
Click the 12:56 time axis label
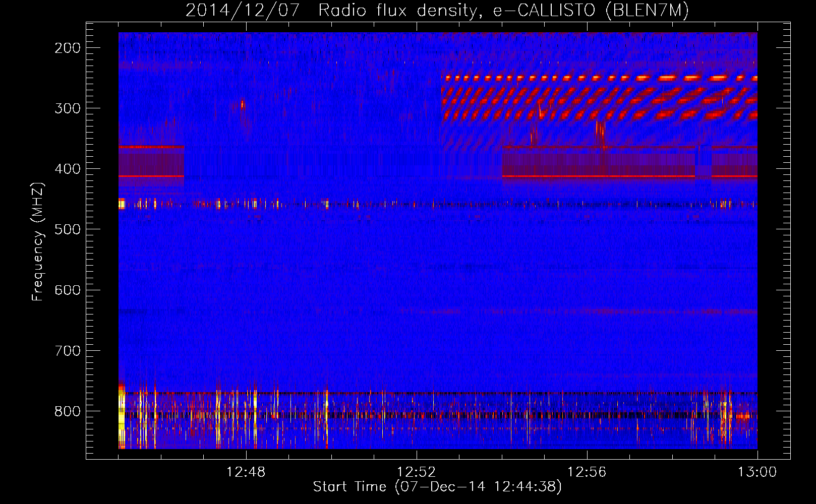coord(587,472)
